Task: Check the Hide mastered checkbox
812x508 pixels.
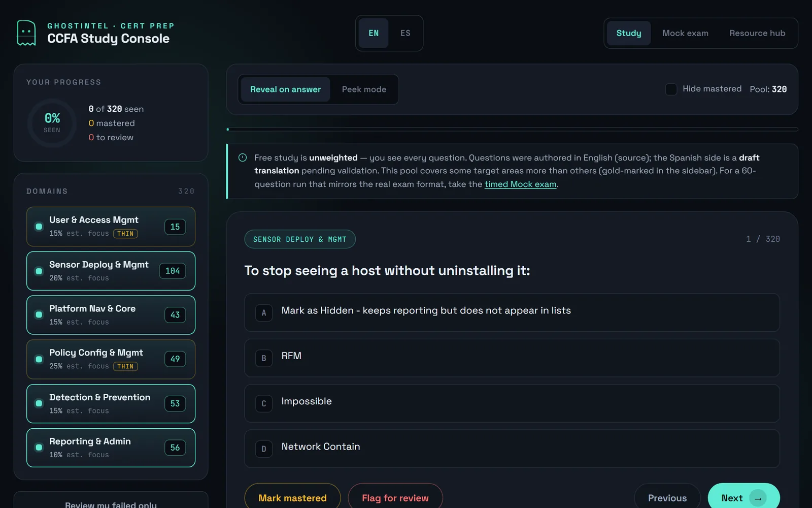Action: 671,89
